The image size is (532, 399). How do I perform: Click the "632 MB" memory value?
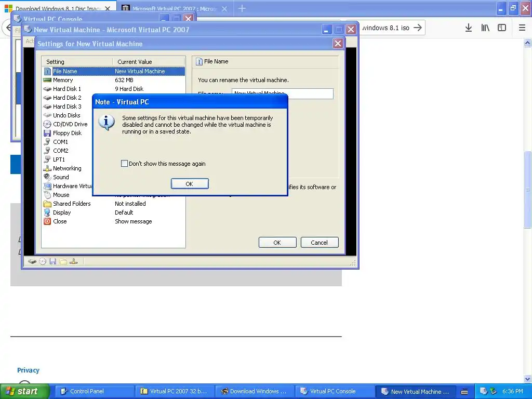pos(124,80)
